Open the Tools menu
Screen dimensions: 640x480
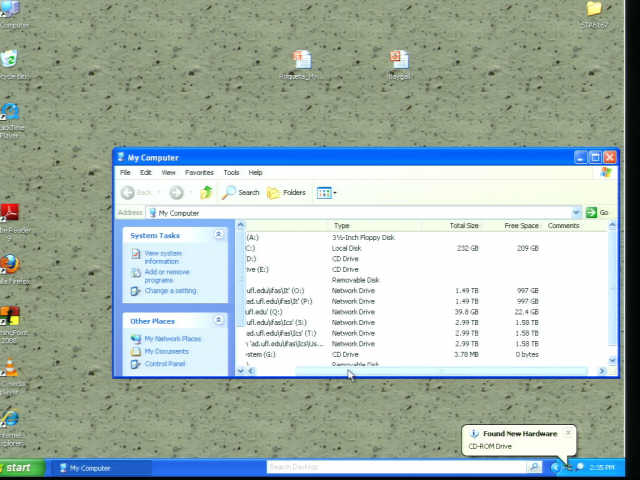point(231,173)
